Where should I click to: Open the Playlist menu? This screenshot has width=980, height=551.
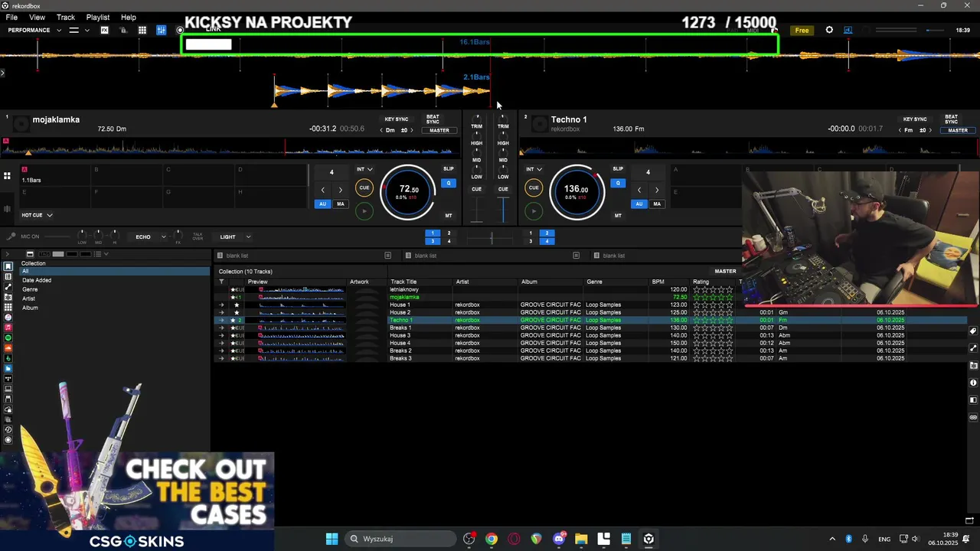click(x=97, y=17)
